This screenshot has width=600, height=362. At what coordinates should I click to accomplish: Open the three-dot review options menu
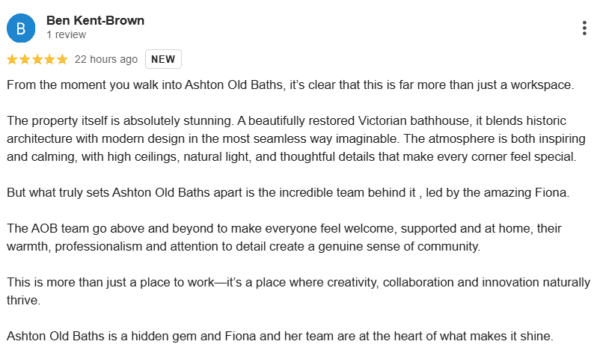pos(584,28)
